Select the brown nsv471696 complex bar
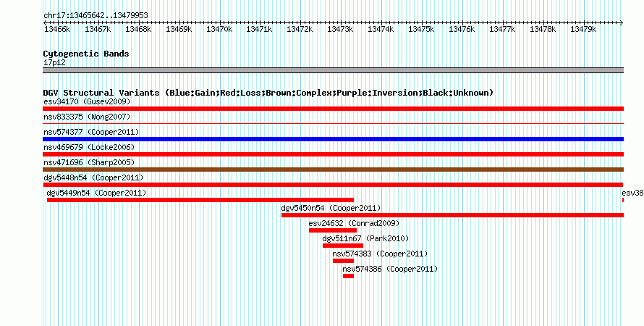Viewport: 644px width, 326px height. [333, 170]
